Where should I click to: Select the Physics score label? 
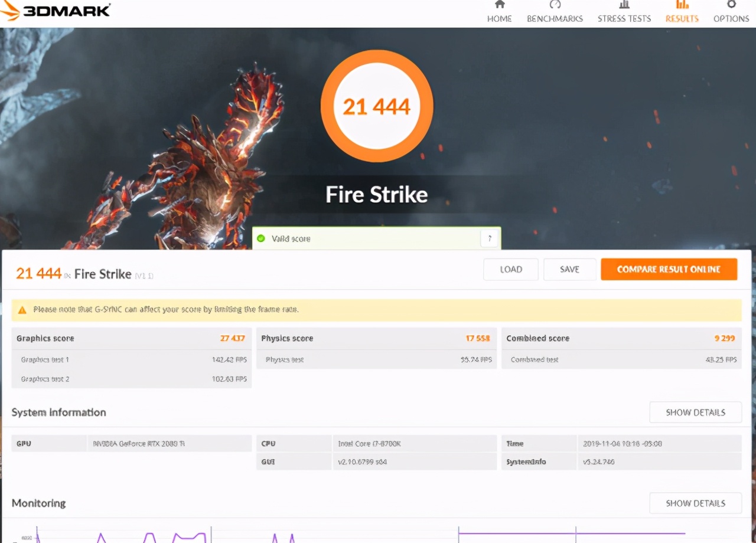click(x=287, y=338)
